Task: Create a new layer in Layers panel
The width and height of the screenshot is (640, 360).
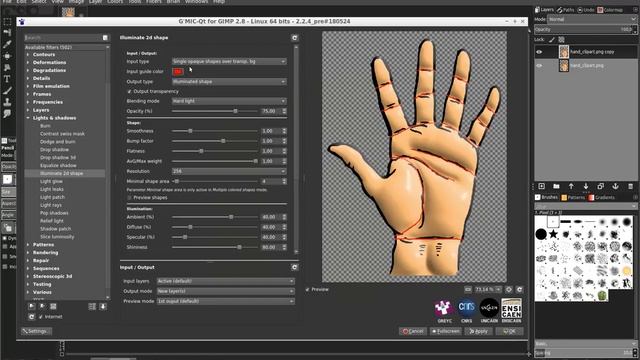Action: pyautogui.click(x=542, y=186)
